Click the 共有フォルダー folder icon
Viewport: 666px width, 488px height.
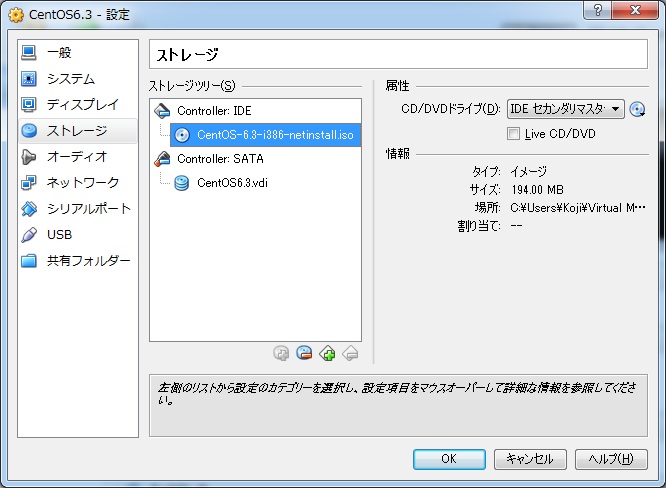(x=29, y=260)
